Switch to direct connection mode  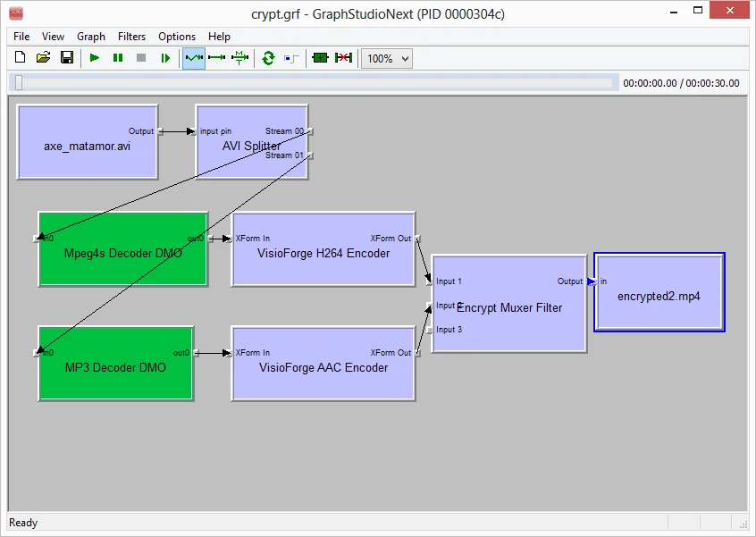pos(215,57)
